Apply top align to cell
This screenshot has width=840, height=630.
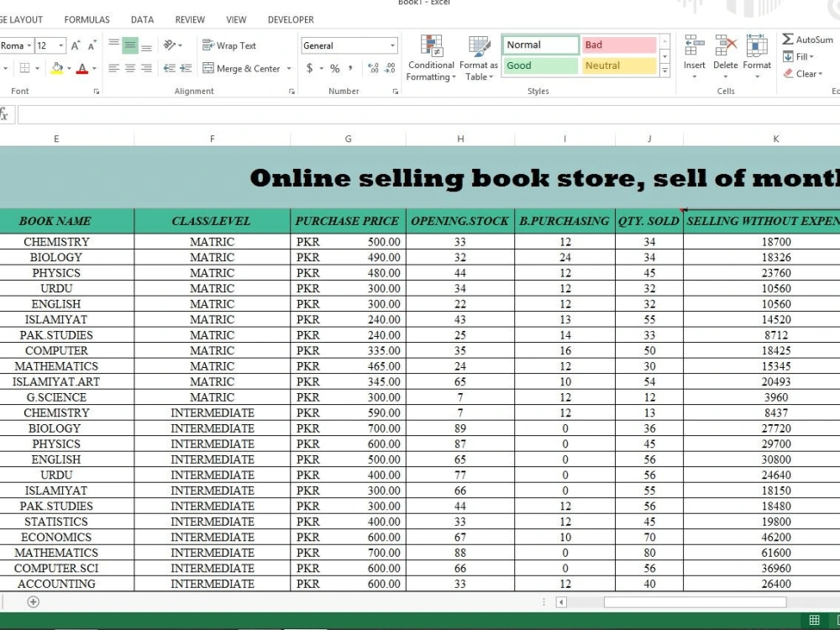click(114, 45)
